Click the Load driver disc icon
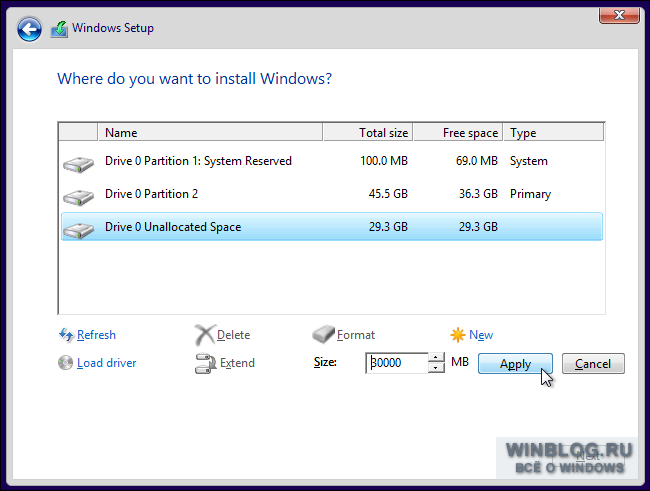Image resolution: width=650 pixels, height=491 pixels. pos(65,362)
